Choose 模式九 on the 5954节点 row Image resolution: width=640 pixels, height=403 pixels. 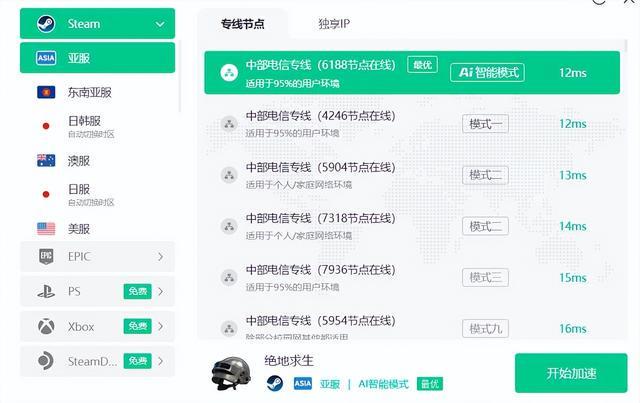click(485, 329)
